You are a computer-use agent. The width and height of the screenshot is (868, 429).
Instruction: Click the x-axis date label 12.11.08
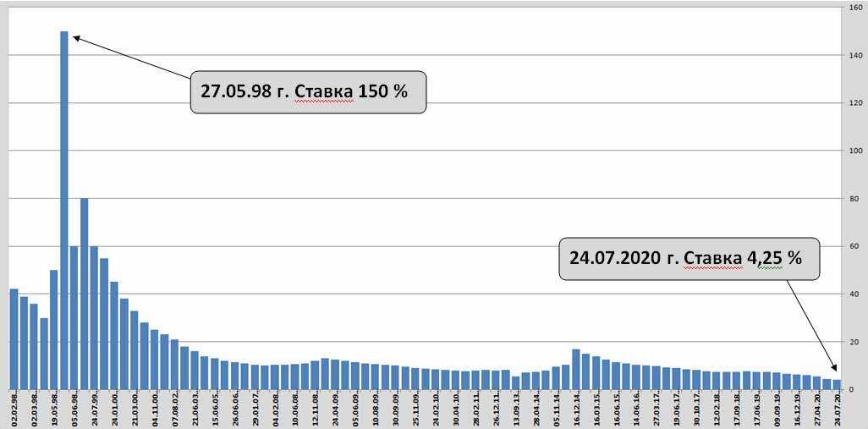315,409
